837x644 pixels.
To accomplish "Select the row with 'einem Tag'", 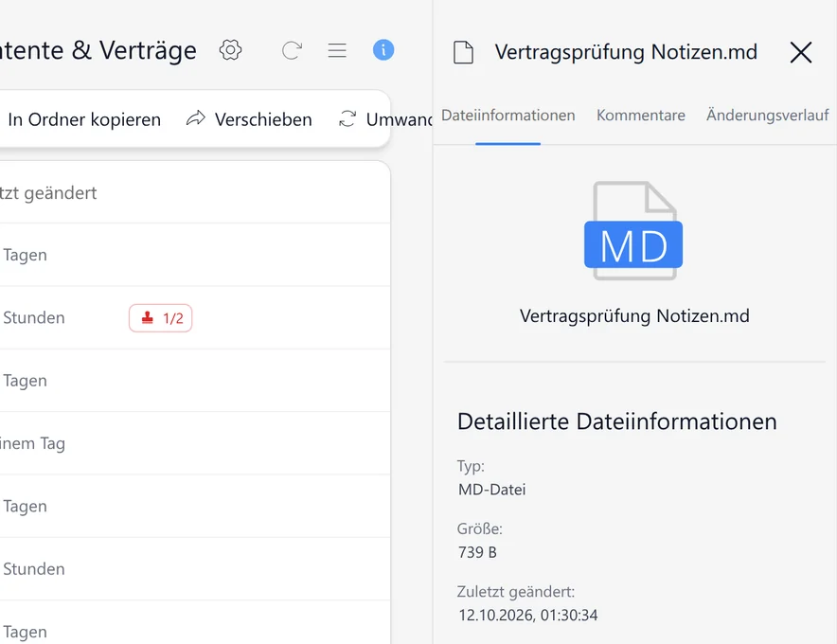I will [195, 443].
